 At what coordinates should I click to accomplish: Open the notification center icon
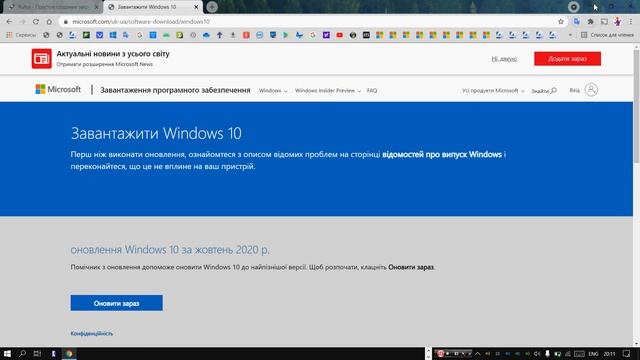pos(627,354)
